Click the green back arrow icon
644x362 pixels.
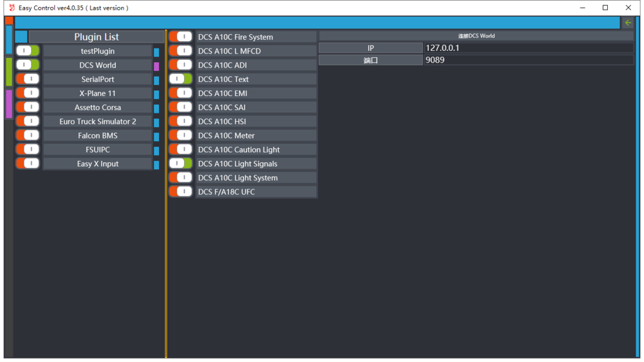628,23
